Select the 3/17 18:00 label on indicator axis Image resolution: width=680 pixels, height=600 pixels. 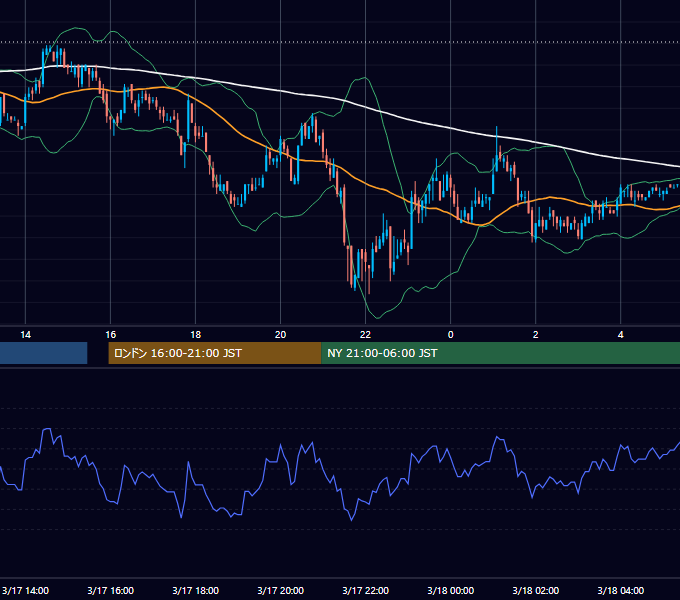196,590
